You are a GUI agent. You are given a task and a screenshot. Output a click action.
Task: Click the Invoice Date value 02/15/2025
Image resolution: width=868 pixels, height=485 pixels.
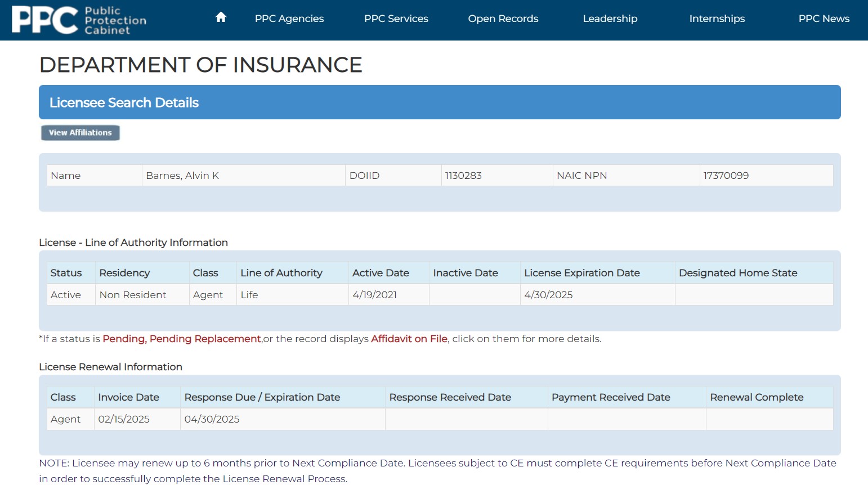[x=124, y=419]
